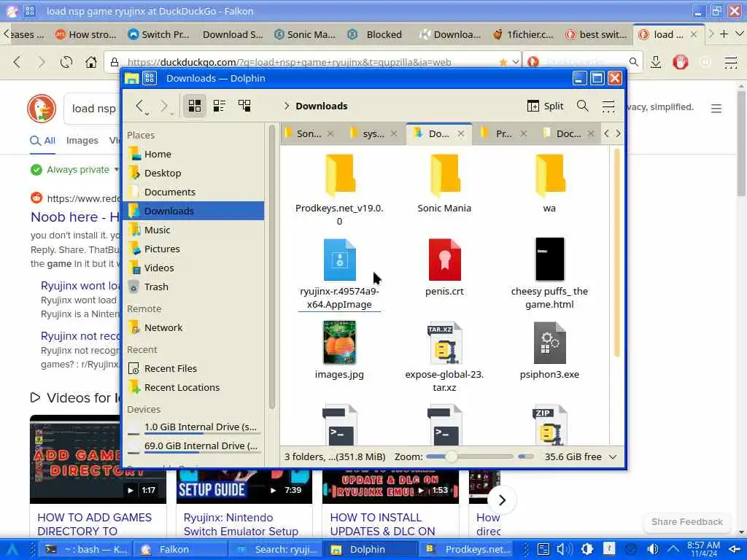Show next videos with the carousel arrow
This screenshot has height=560, width=747.
pos(502,500)
